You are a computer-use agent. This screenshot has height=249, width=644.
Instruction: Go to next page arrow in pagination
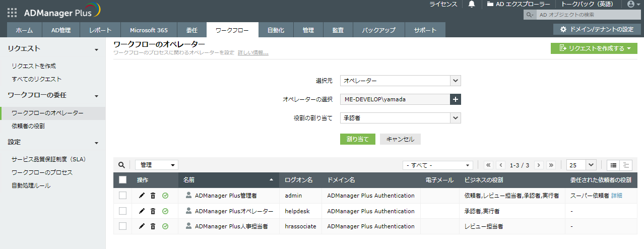(539, 165)
